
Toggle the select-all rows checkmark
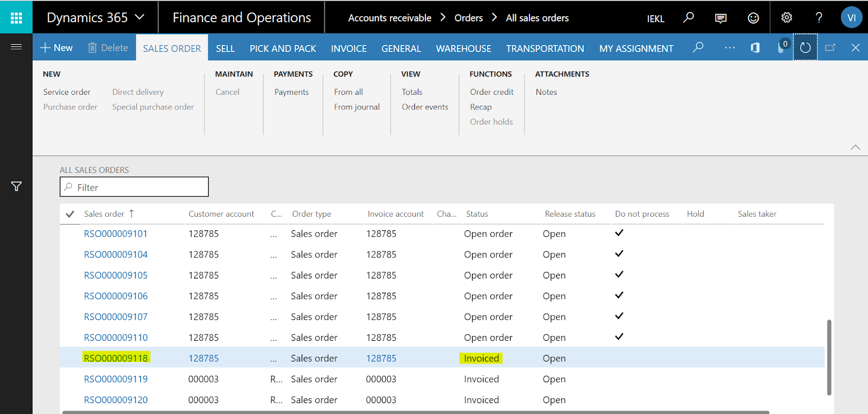click(70, 214)
